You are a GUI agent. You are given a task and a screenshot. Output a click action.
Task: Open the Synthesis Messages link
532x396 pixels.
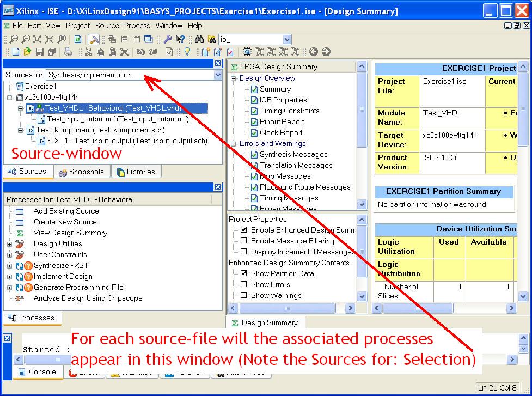tap(293, 154)
